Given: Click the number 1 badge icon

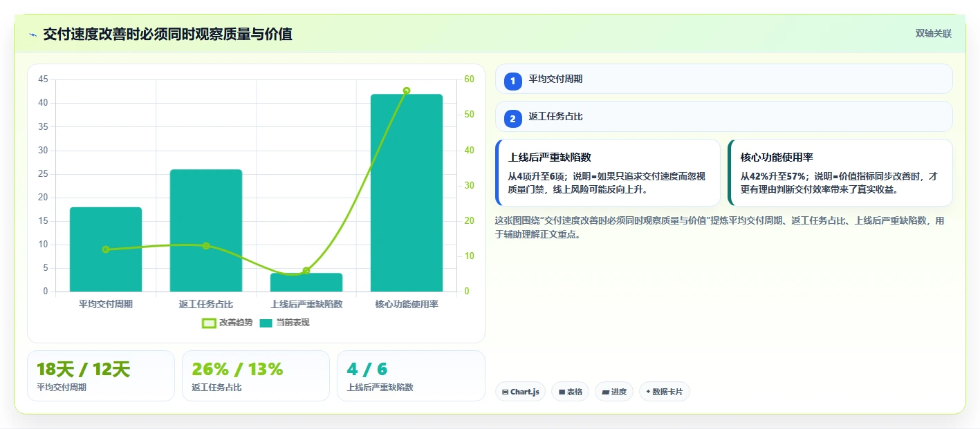Looking at the screenshot, I should click(513, 82).
